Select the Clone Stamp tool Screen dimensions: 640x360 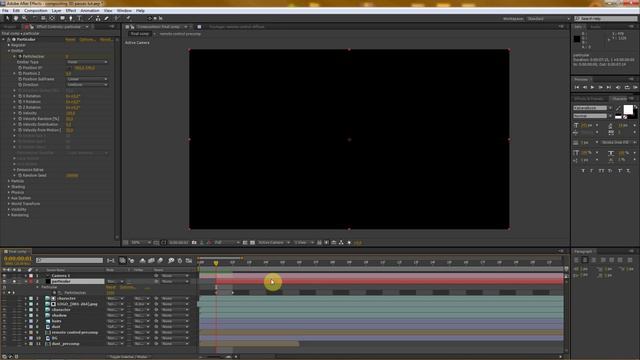(x=98, y=18)
